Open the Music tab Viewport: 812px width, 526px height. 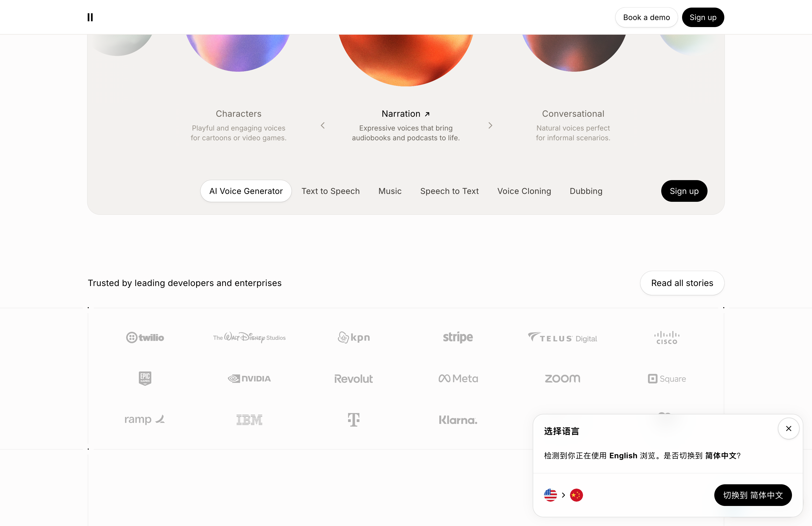point(390,191)
